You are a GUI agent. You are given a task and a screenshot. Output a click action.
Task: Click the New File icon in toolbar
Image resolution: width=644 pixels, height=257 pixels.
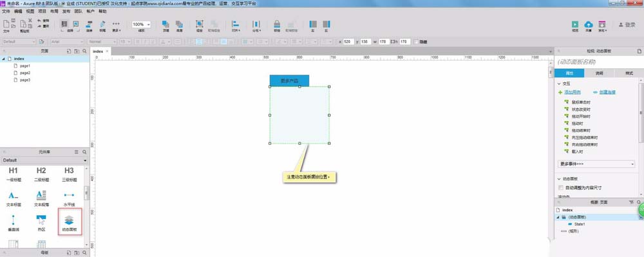[x=6, y=24]
